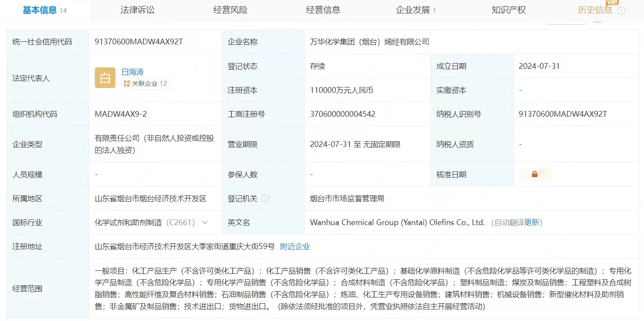Open the 知识产权 tab
This screenshot has width=644, height=321.
pos(509,10)
